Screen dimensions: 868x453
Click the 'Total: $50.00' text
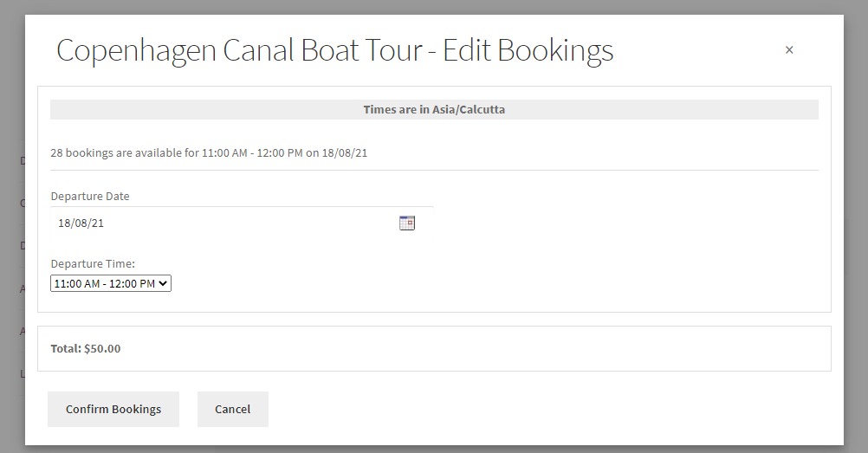tap(86, 349)
